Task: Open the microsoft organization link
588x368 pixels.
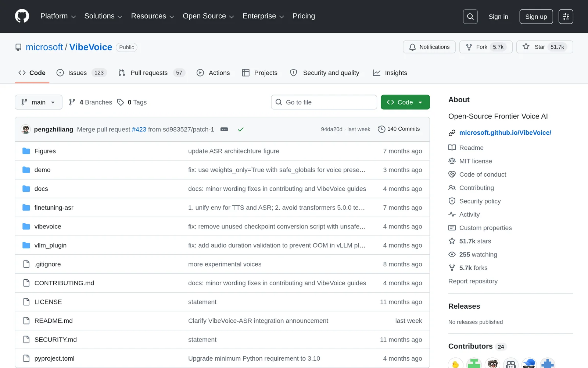Action: pos(44,47)
